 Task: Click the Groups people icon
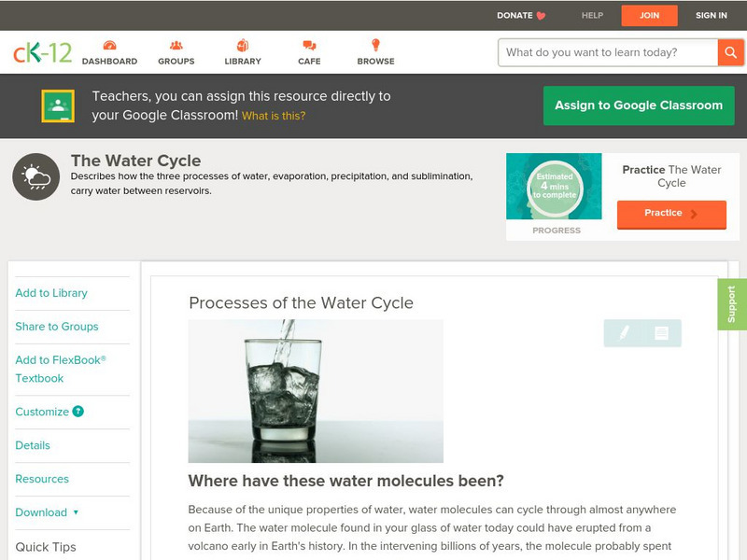(176, 45)
